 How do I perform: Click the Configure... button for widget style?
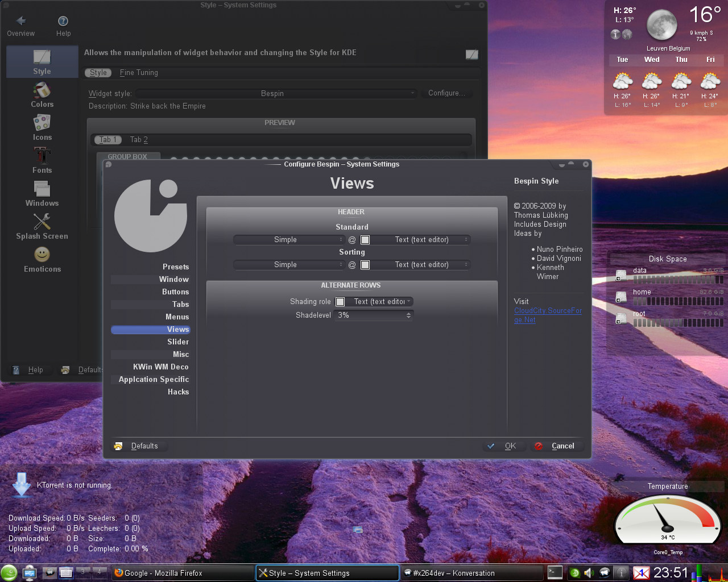(446, 93)
